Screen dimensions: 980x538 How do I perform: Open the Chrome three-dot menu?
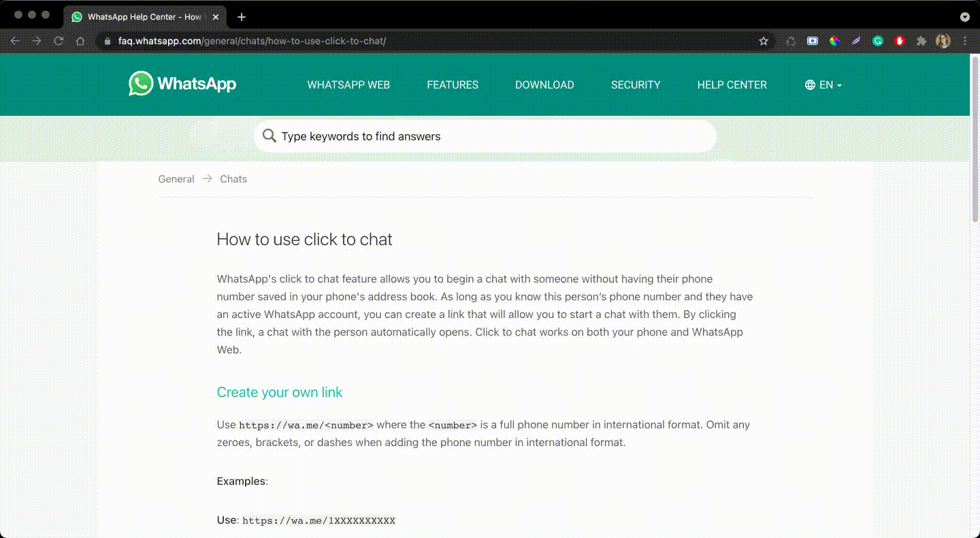click(x=966, y=40)
